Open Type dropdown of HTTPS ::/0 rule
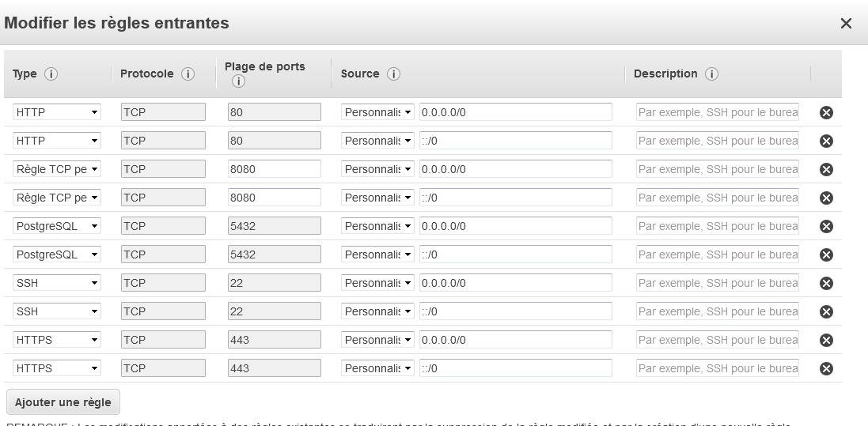Image resolution: width=868 pixels, height=426 pixels. pos(57,368)
